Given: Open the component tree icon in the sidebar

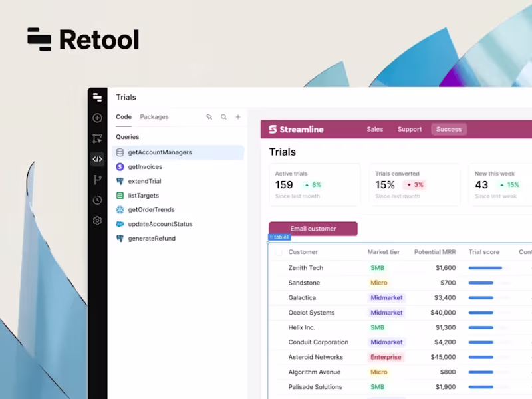Looking at the screenshot, I should [x=97, y=138].
